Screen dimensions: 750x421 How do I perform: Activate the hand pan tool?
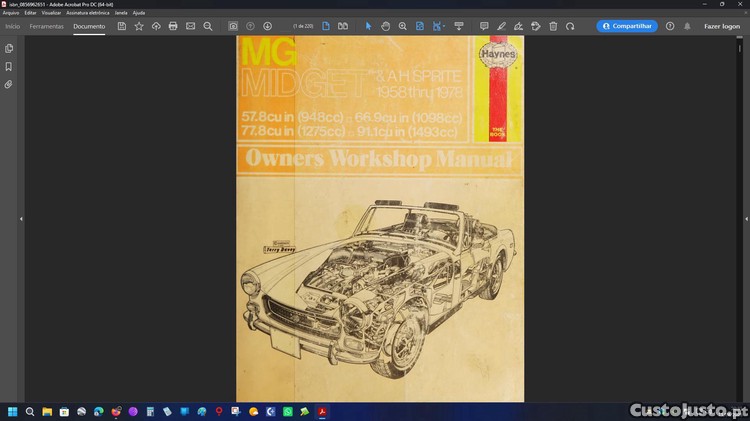[386, 26]
